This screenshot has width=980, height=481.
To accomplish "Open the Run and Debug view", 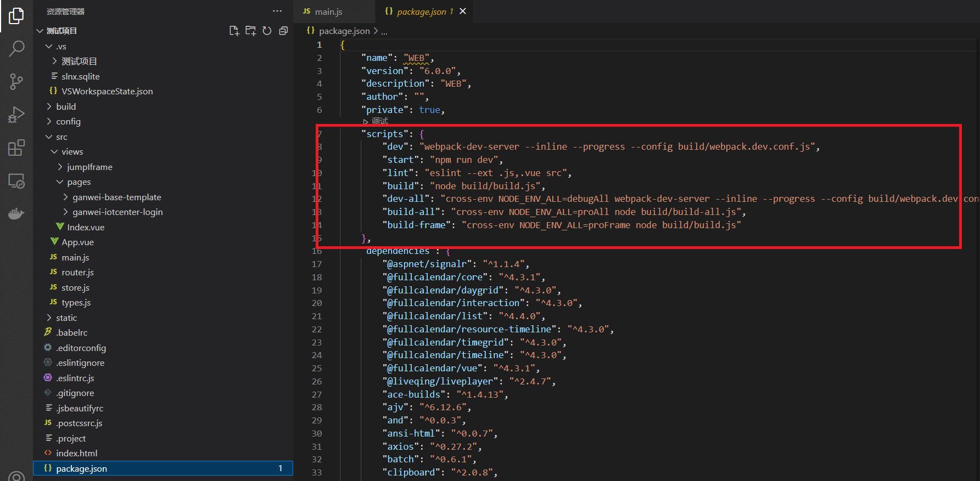I will point(16,115).
